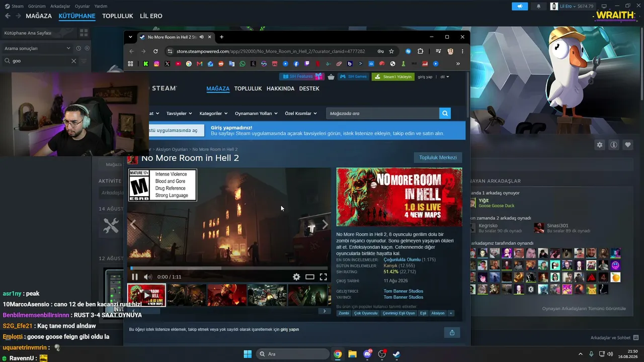Image resolution: width=644 pixels, height=362 pixels.
Task: Open video settings gear in the trailer player
Action: pyautogui.click(x=296, y=277)
